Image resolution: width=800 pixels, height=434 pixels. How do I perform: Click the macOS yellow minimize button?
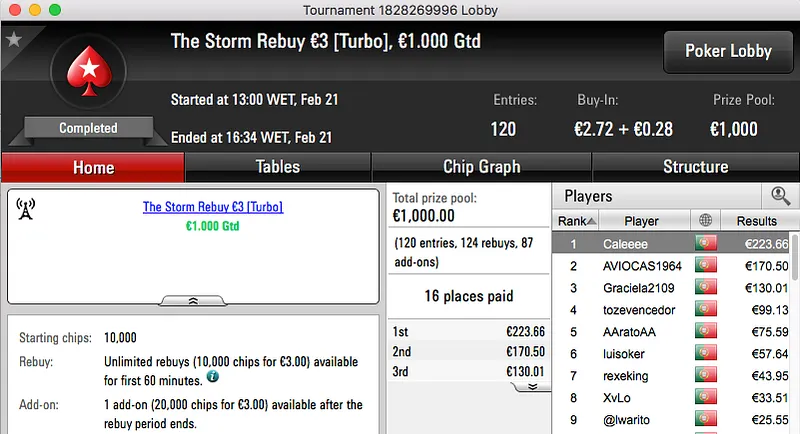[34, 9]
